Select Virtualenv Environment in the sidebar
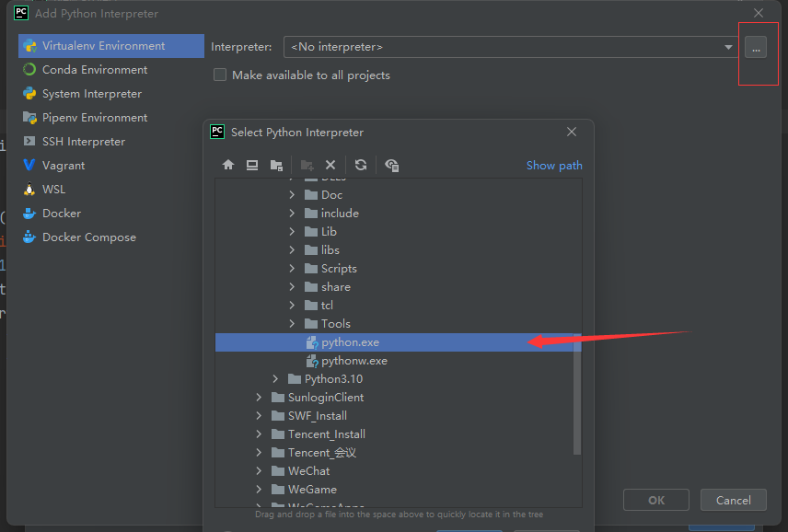 point(111,46)
